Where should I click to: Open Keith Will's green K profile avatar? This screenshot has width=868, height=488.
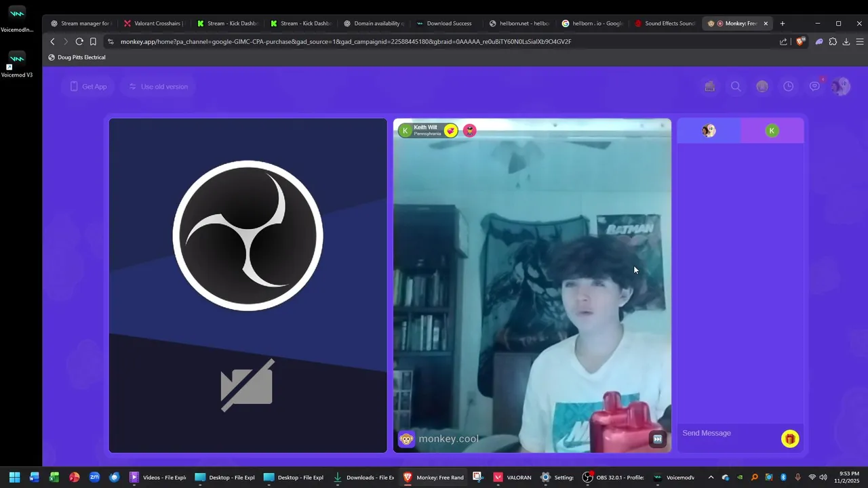tap(406, 131)
